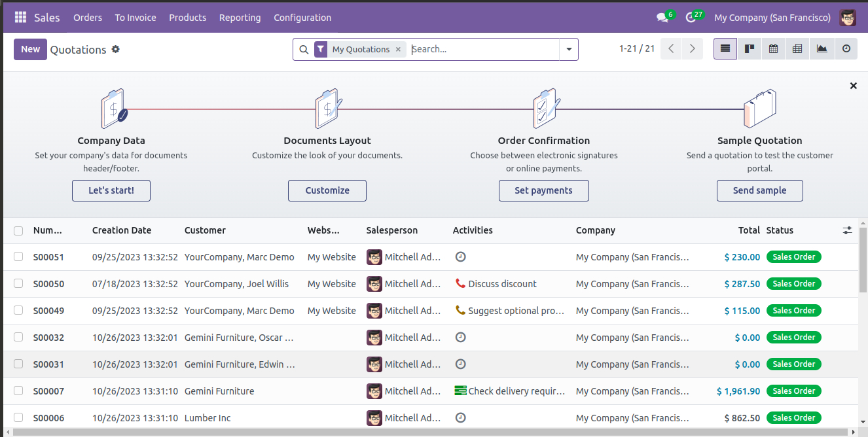Select the checkbox for order S00007
Image resolution: width=868 pixels, height=437 pixels.
pyautogui.click(x=18, y=391)
